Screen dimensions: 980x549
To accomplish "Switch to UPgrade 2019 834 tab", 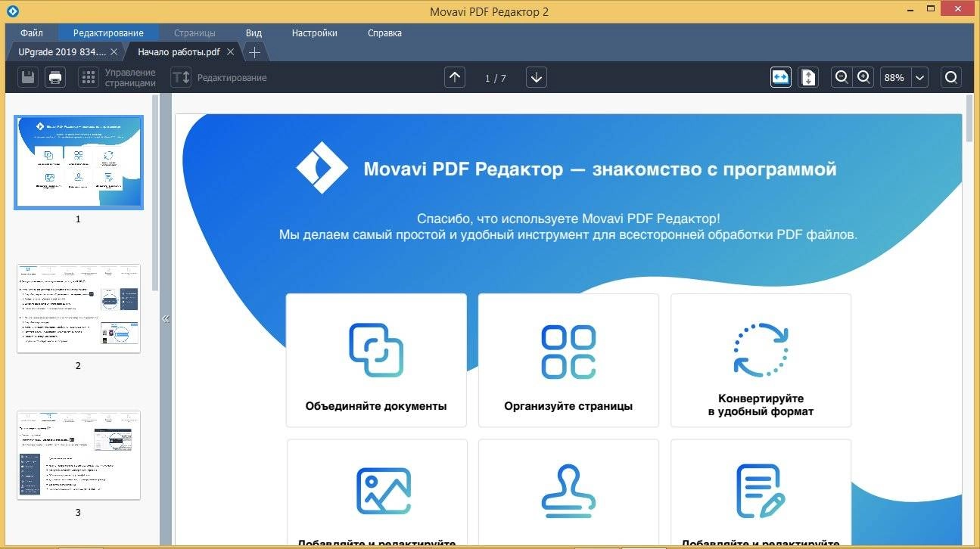I will click(x=62, y=52).
